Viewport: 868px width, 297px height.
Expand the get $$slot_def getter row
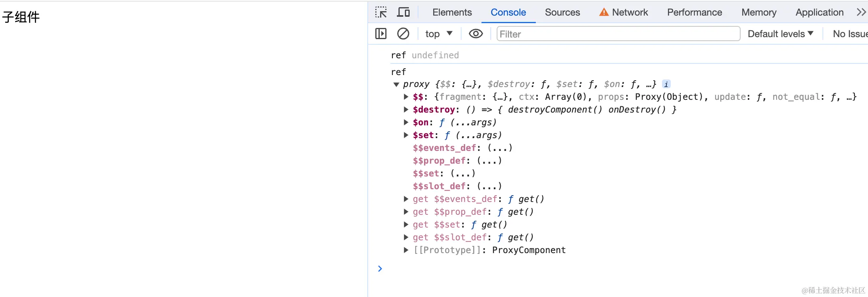406,238
